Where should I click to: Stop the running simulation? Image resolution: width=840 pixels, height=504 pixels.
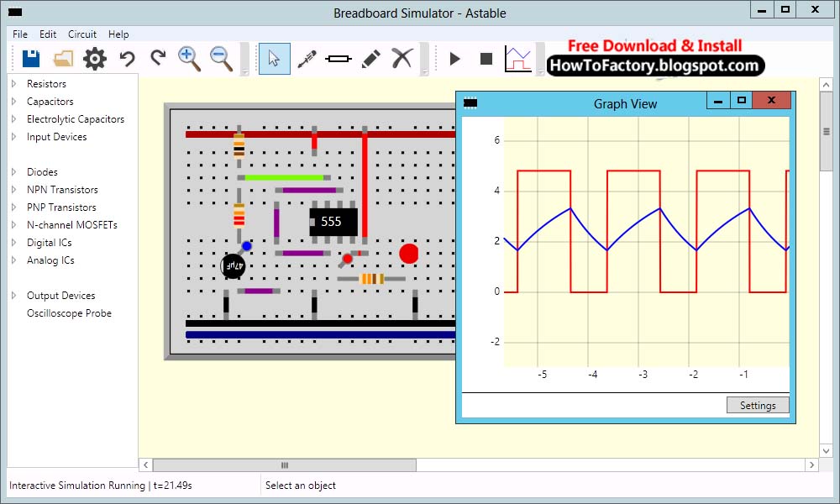pyautogui.click(x=486, y=58)
